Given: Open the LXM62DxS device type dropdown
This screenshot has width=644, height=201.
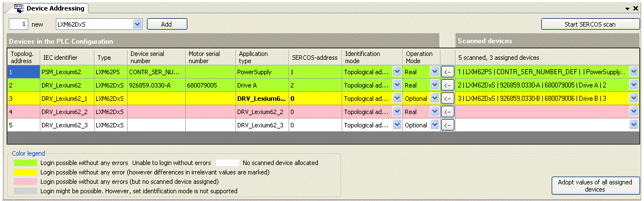Looking at the screenshot, I should [137, 24].
